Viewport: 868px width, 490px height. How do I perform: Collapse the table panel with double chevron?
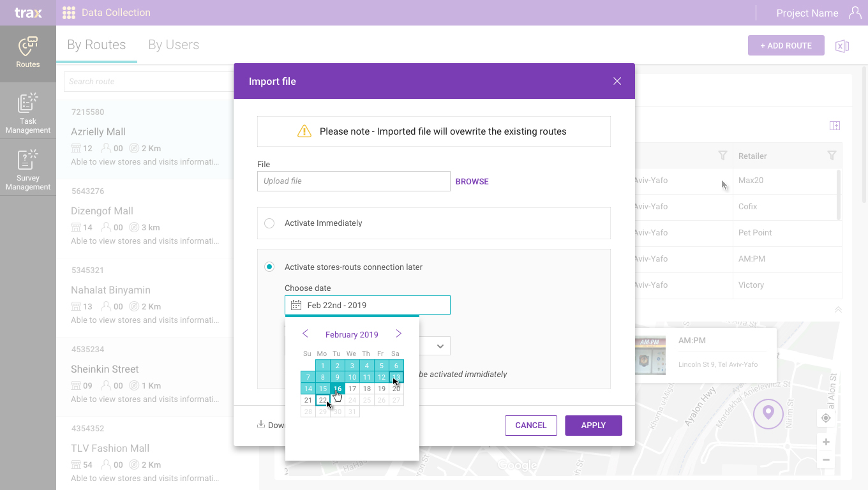coord(838,309)
